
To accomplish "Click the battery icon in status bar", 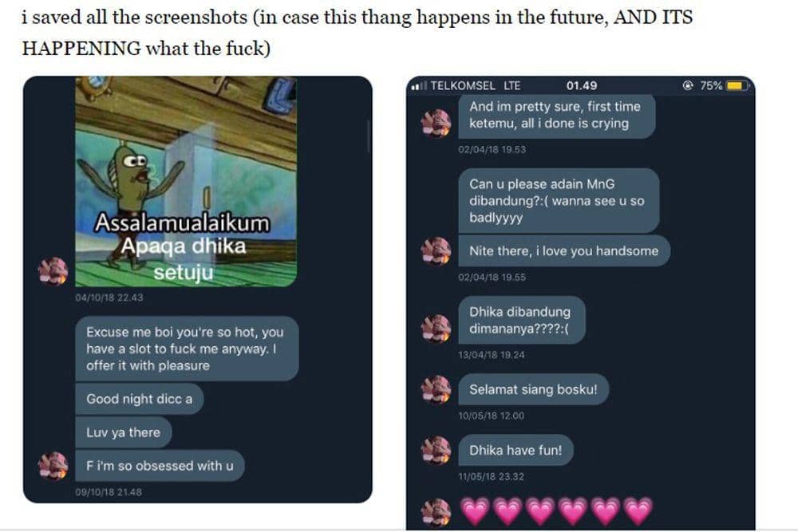I will (737, 85).
